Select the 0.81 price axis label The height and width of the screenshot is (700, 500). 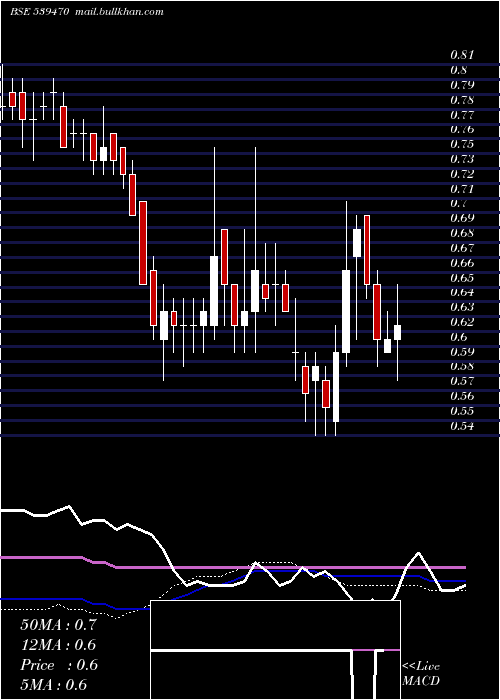tap(462, 55)
